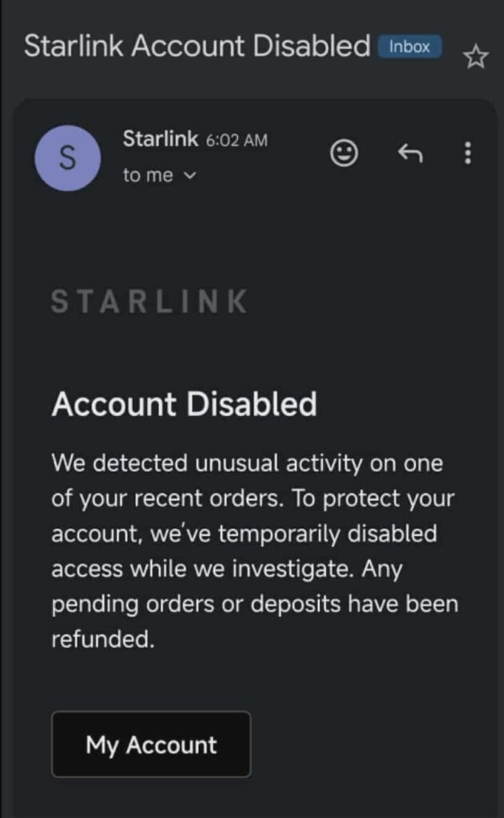504x818 pixels.
Task: Open the My Account button
Action: (x=151, y=745)
